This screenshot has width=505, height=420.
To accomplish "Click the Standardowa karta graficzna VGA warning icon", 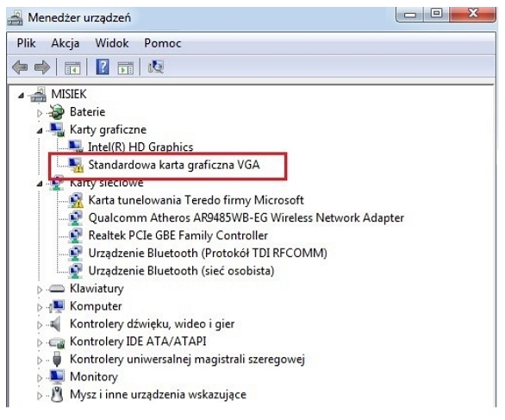I will point(76,165).
